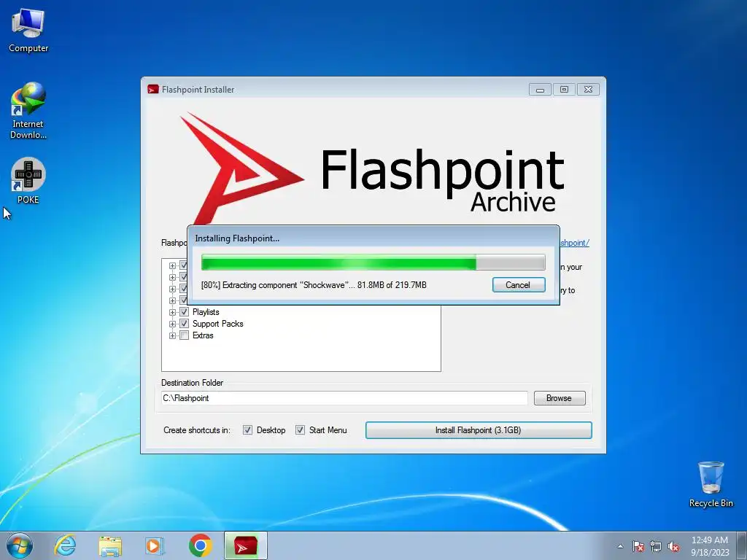Screen dimensions: 747x560
Task: Open the Action Center flag tray icon
Action: (638, 546)
